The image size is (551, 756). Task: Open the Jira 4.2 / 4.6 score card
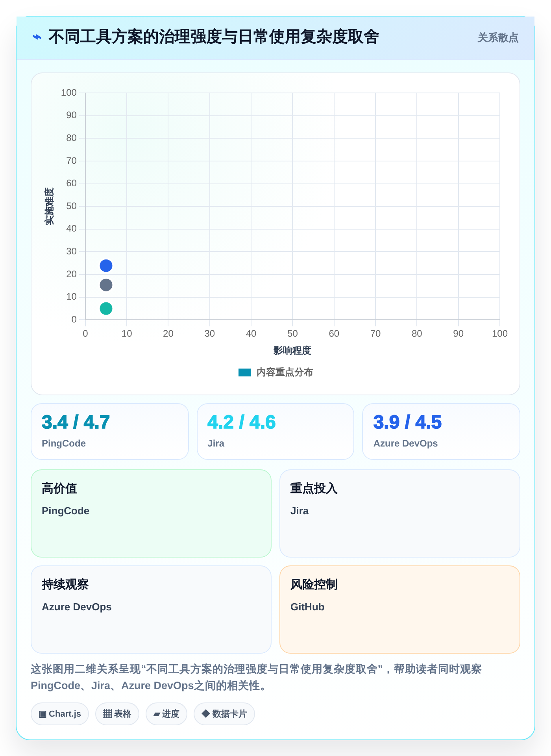click(x=275, y=432)
